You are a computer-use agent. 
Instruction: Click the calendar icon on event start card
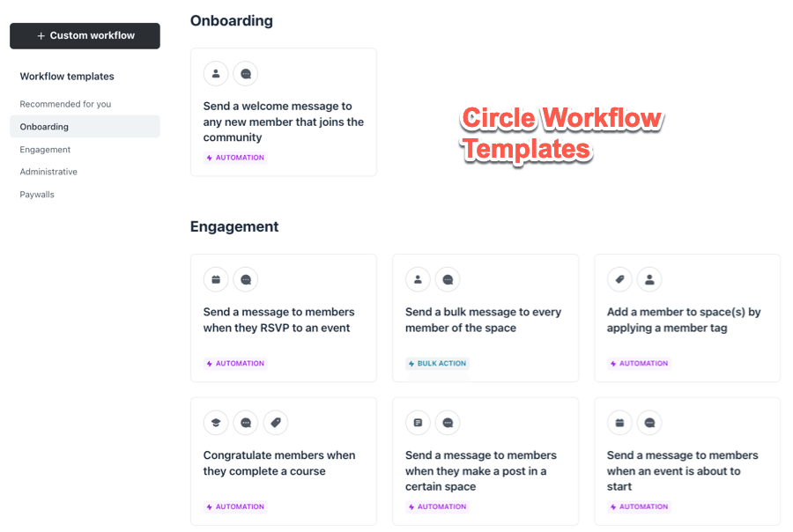[x=619, y=423]
